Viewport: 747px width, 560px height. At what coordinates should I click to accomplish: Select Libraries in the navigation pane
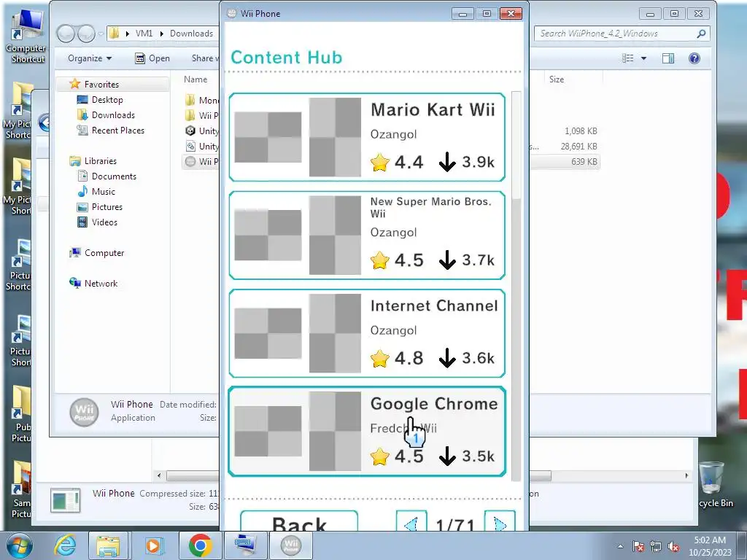[100, 161]
